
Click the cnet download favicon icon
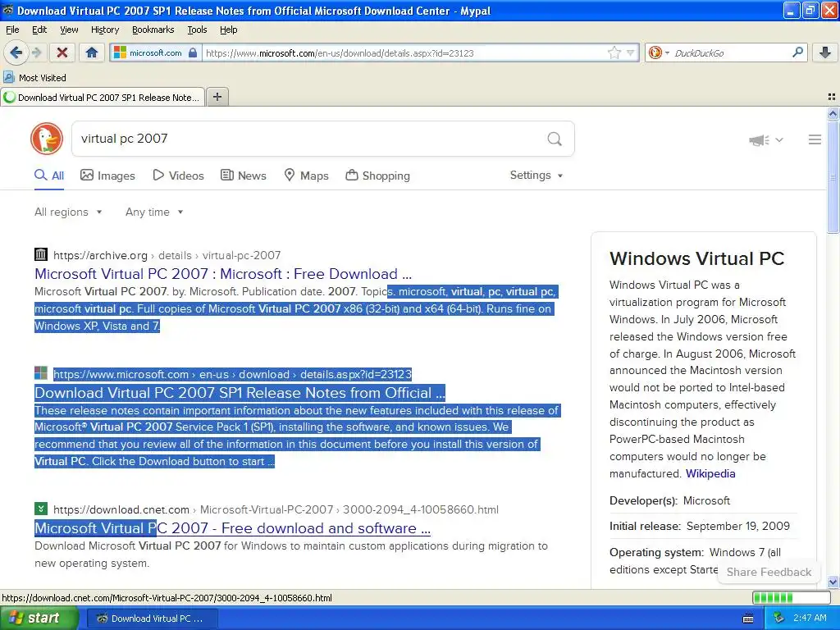(41, 509)
